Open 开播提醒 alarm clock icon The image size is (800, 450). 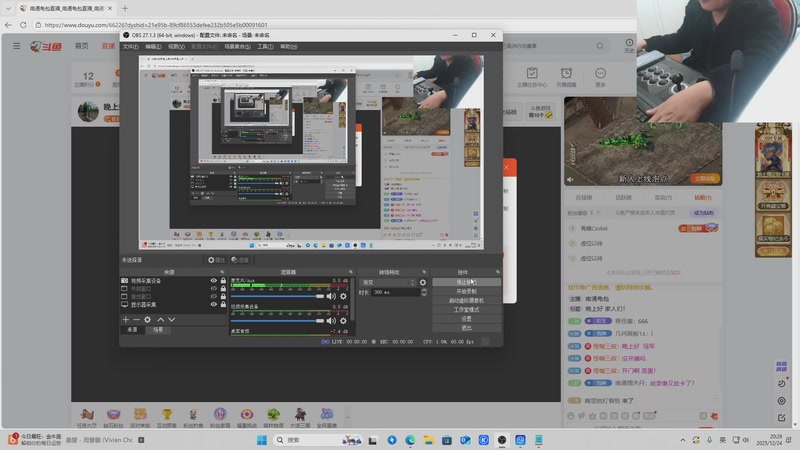pos(566,77)
